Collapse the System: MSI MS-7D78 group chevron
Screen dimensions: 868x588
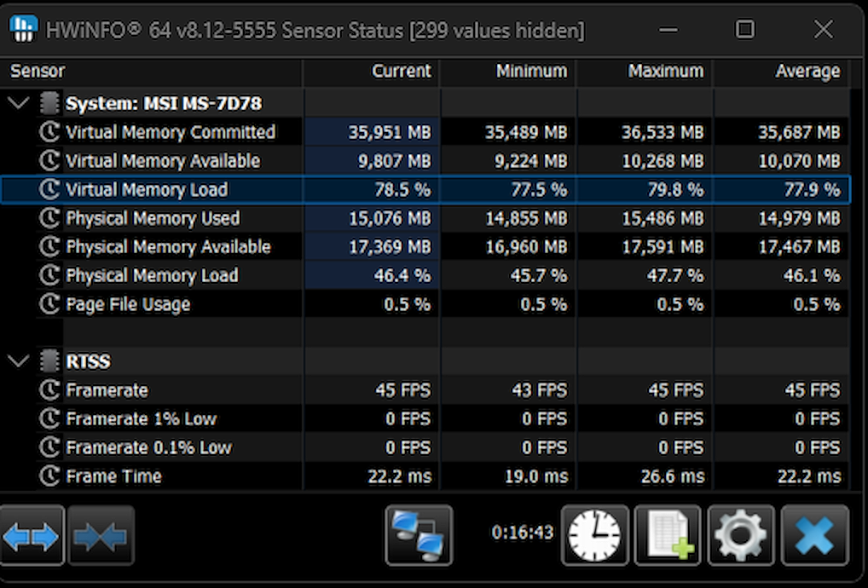tap(18, 103)
